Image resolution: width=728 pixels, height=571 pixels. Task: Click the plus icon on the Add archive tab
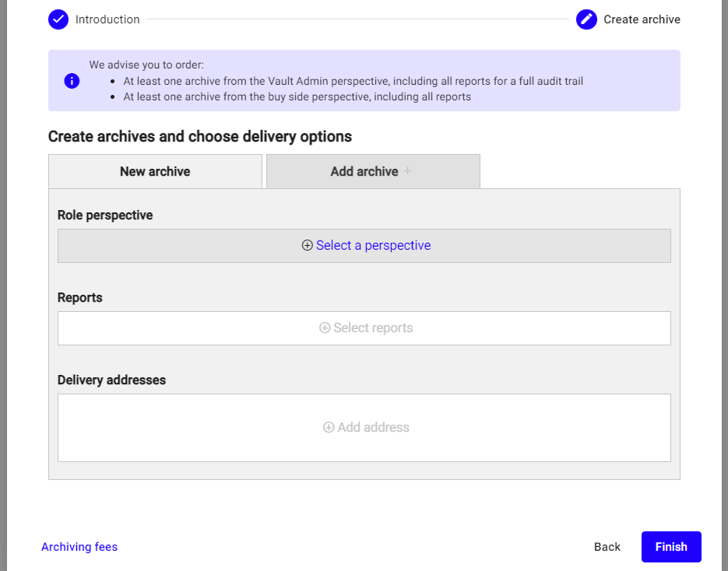click(407, 171)
